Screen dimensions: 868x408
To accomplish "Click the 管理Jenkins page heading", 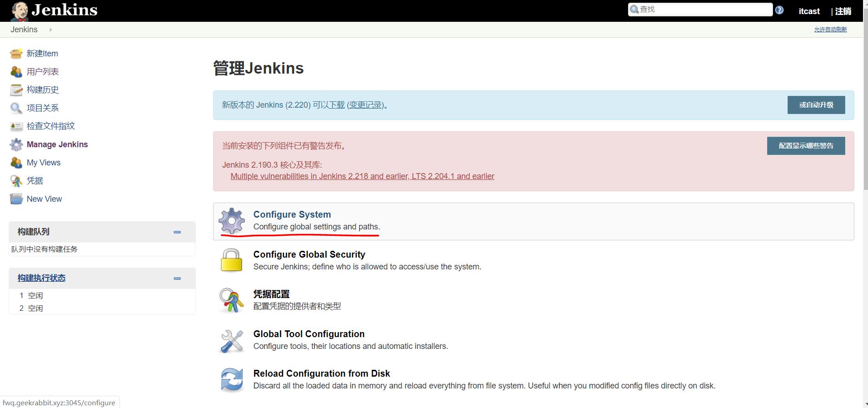I will (258, 68).
